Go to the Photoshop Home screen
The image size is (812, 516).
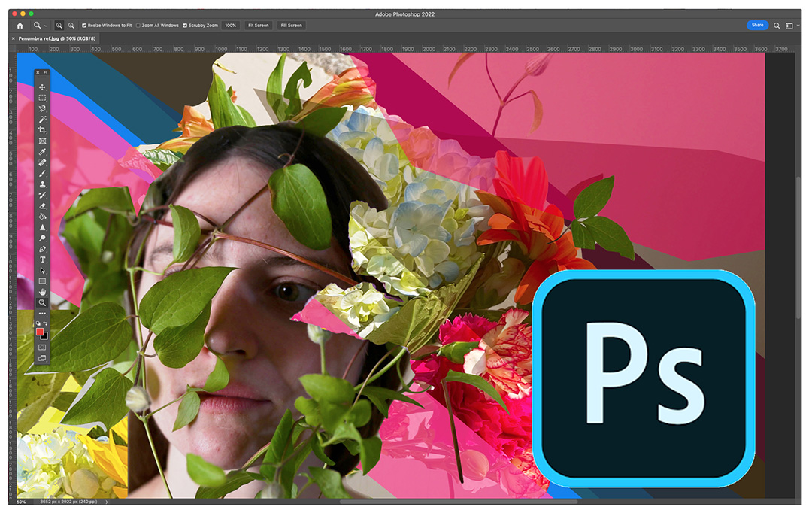(x=20, y=26)
